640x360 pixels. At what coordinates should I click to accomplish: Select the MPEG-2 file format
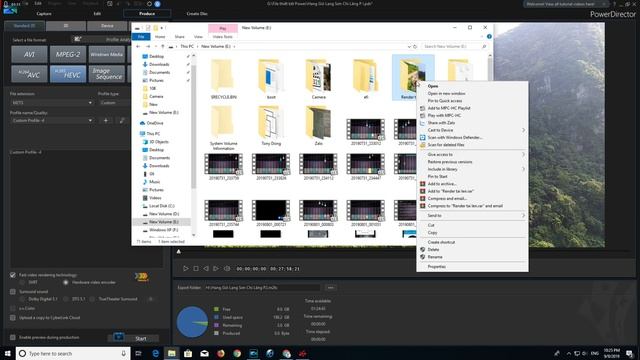(x=68, y=54)
